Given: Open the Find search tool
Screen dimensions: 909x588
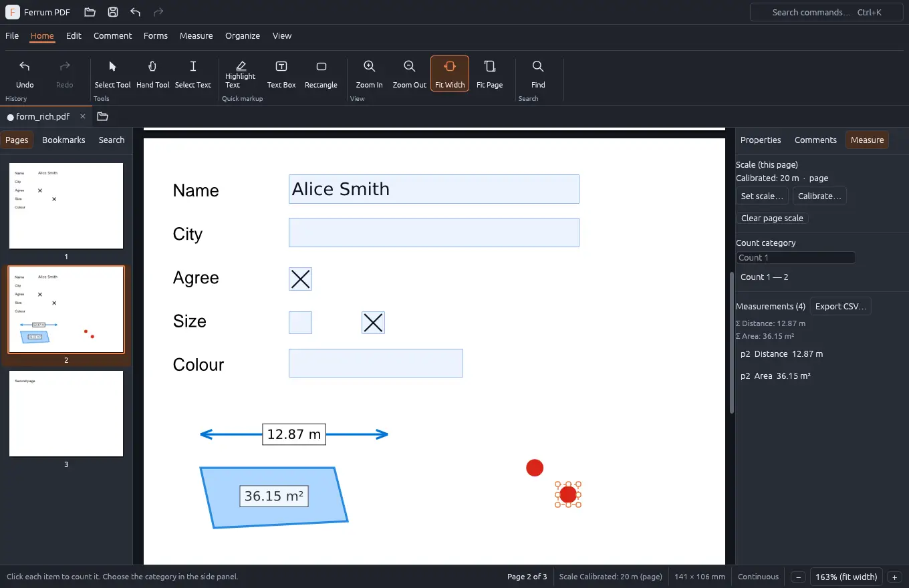Looking at the screenshot, I should [x=538, y=73].
